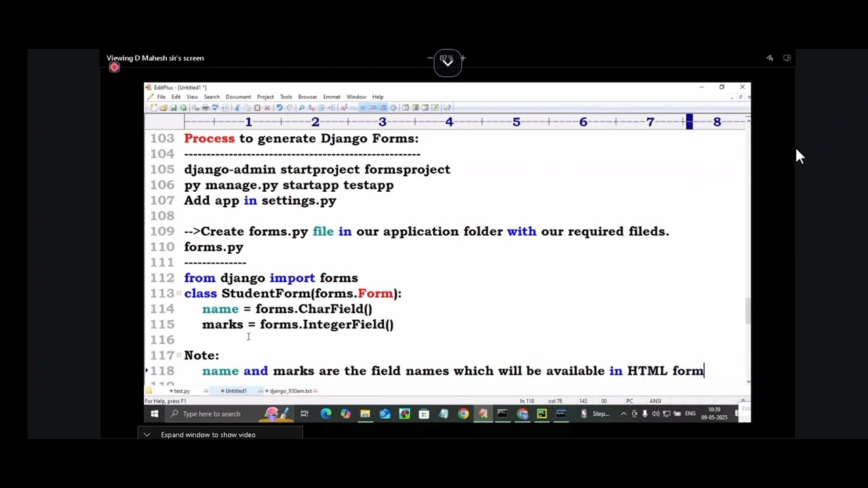This screenshot has width=868, height=488.
Task: Open Google Chrome from the taskbar
Action: point(463,414)
